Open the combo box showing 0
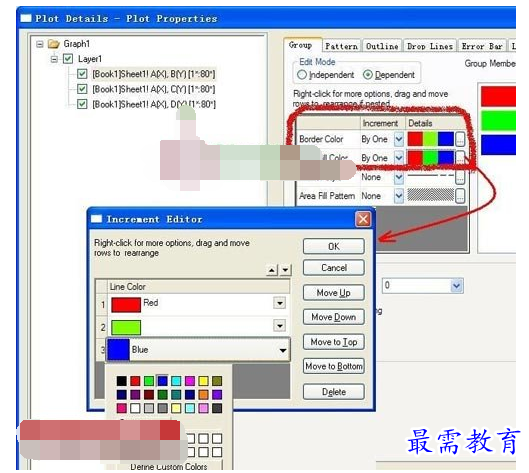 point(423,286)
